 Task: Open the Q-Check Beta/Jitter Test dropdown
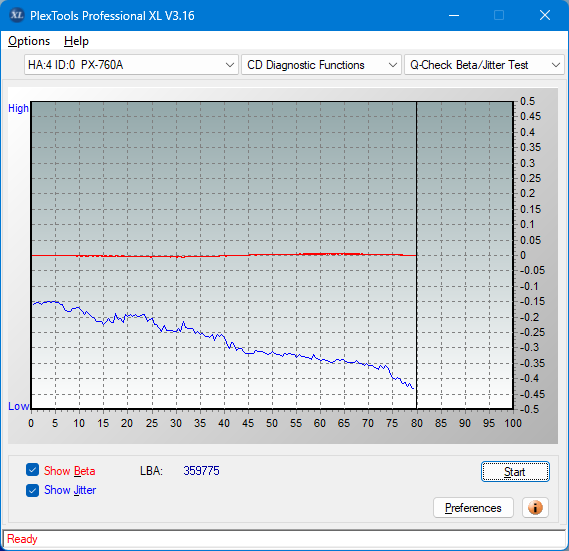coord(484,65)
